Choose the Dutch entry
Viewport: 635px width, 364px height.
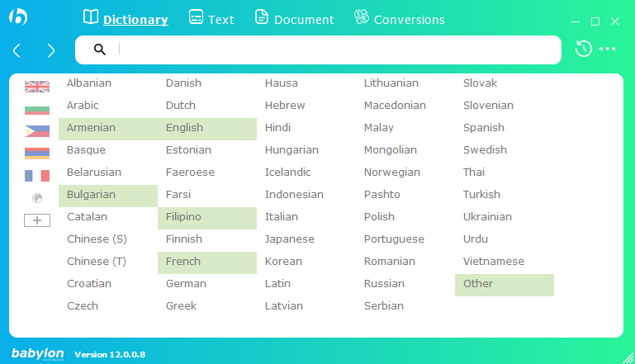181,106
